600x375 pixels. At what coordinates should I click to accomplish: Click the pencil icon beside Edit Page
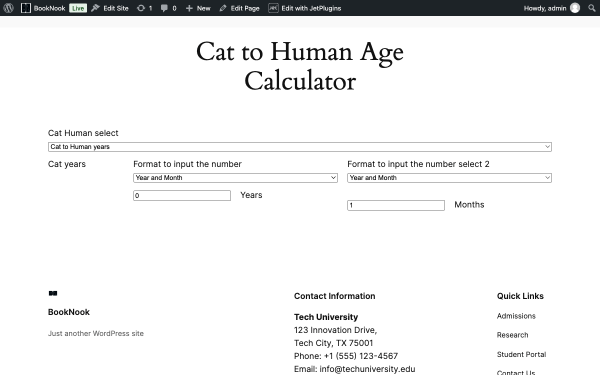point(223,8)
